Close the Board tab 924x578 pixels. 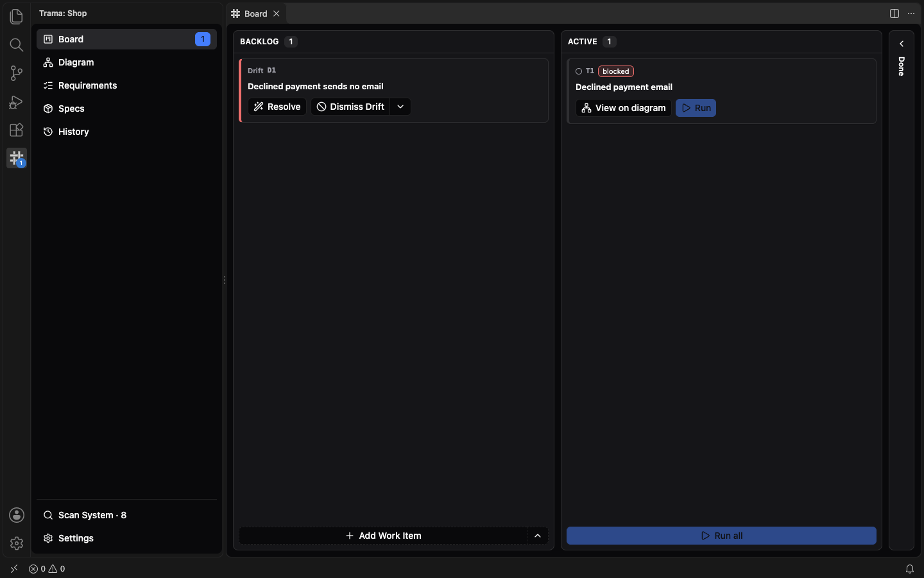click(x=277, y=13)
